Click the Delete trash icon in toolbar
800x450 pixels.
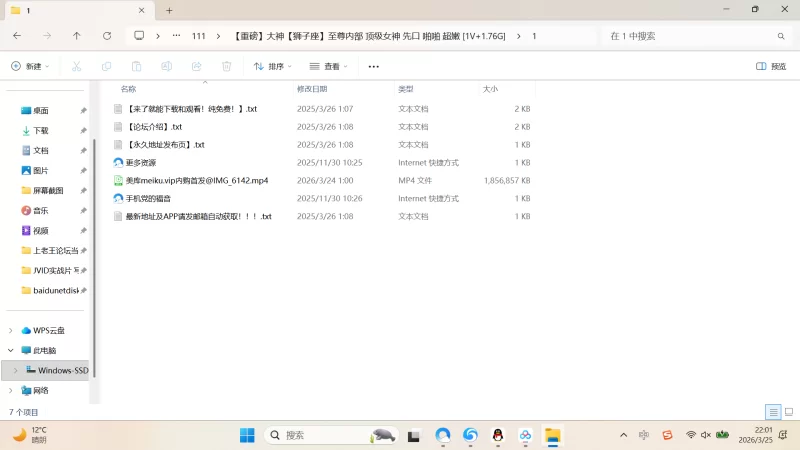[227, 66]
